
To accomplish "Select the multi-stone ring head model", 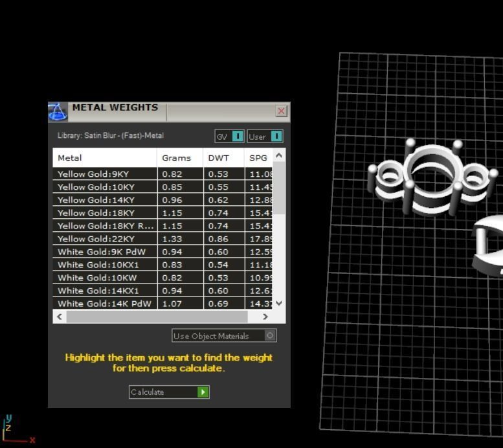I will pyautogui.click(x=433, y=177).
